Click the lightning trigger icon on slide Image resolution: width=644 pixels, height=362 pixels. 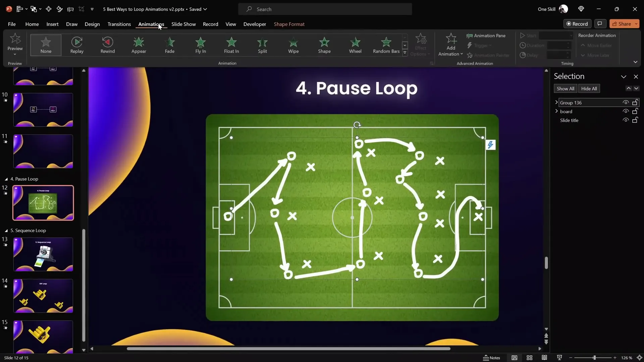(490, 145)
